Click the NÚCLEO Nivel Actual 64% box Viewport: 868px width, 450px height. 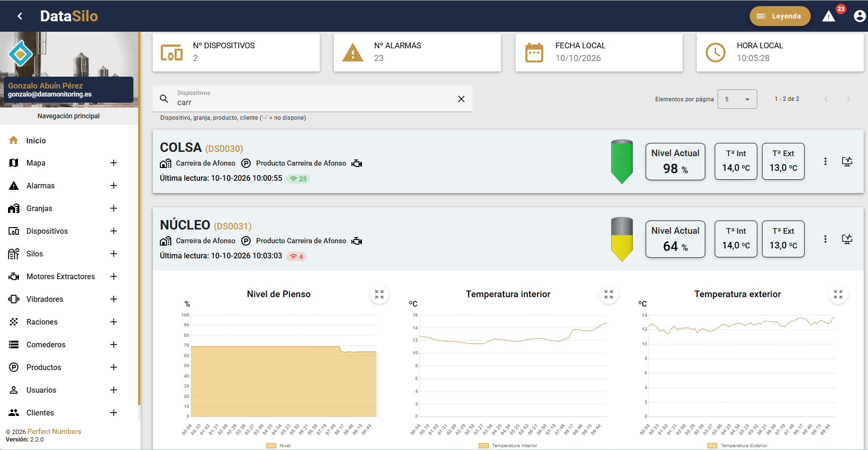tap(675, 239)
